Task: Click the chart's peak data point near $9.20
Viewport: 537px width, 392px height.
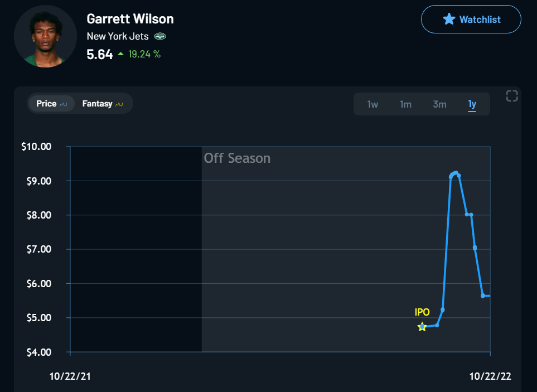Action: coord(456,173)
